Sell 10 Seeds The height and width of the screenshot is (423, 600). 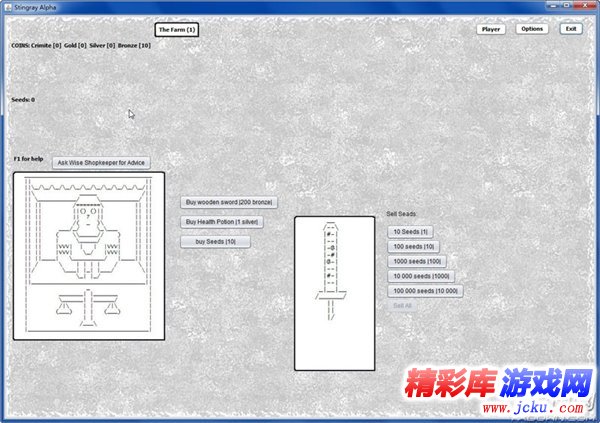(x=410, y=232)
